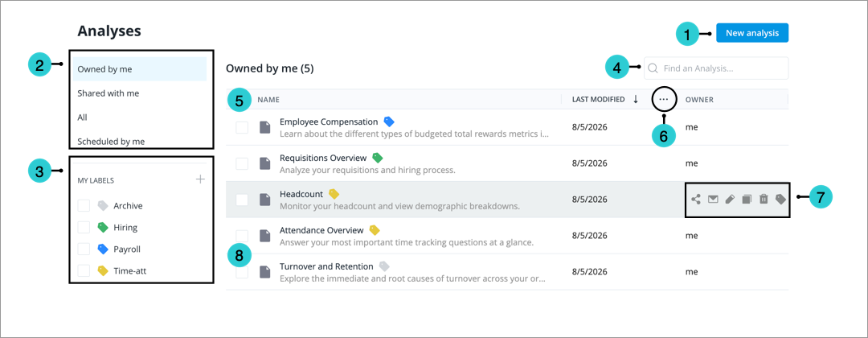868x338 pixels.
Task: Click the share icon in Headcount row
Action: [x=696, y=200]
